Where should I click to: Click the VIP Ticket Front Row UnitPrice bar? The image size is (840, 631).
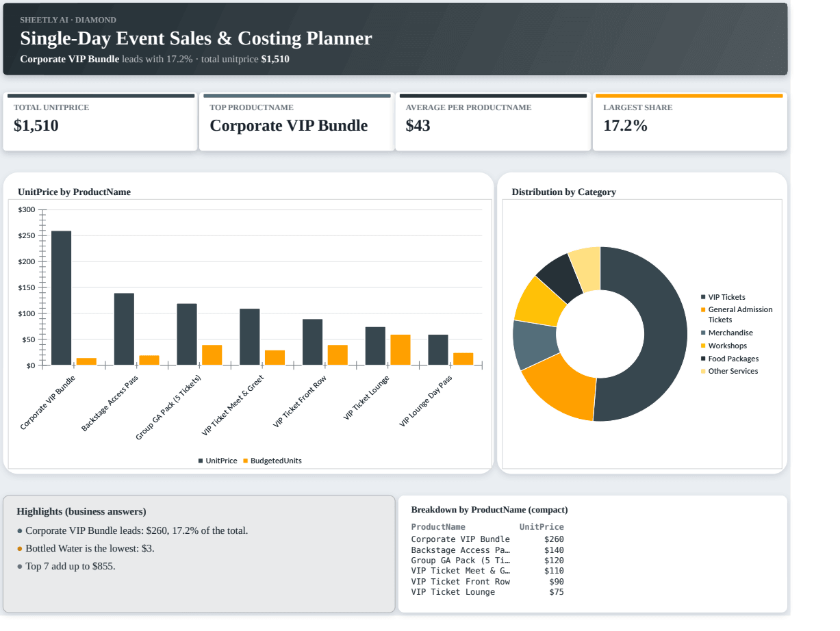pos(313,342)
